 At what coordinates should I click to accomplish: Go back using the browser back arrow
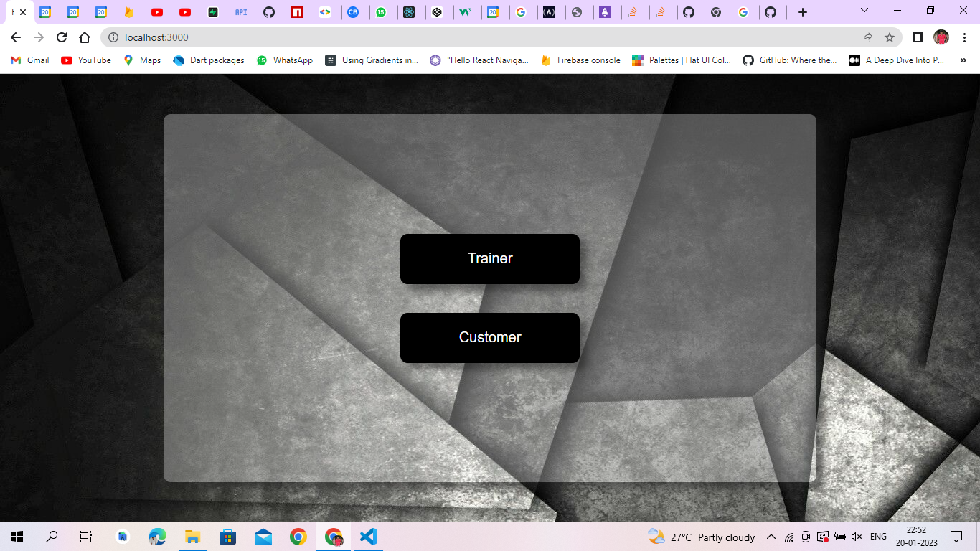pos(16,37)
